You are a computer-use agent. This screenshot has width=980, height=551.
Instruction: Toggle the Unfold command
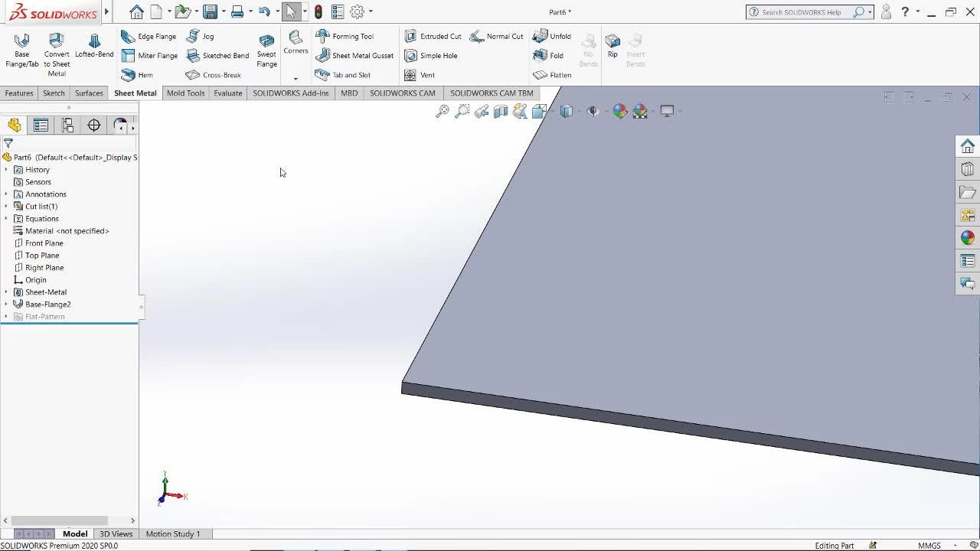pyautogui.click(x=553, y=36)
